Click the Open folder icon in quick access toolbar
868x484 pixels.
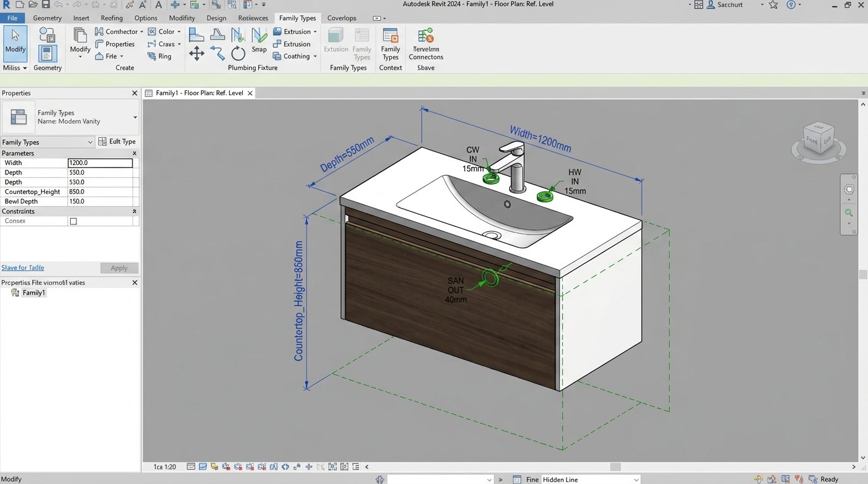click(33, 4)
